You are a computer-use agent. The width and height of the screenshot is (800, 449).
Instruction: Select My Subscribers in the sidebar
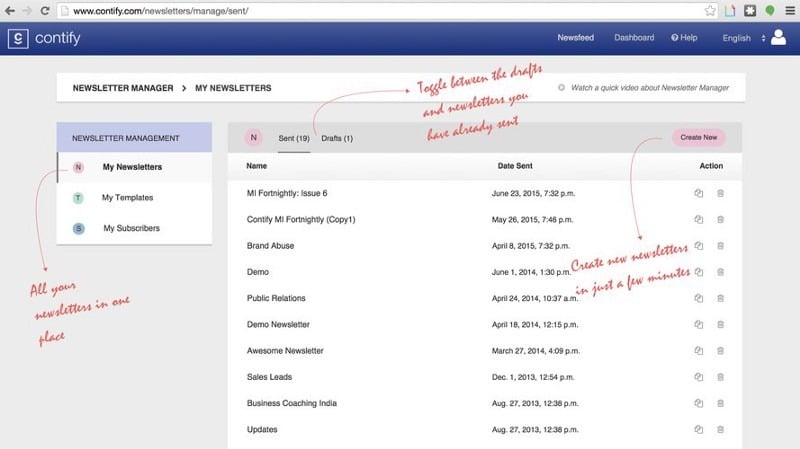pyautogui.click(x=135, y=228)
